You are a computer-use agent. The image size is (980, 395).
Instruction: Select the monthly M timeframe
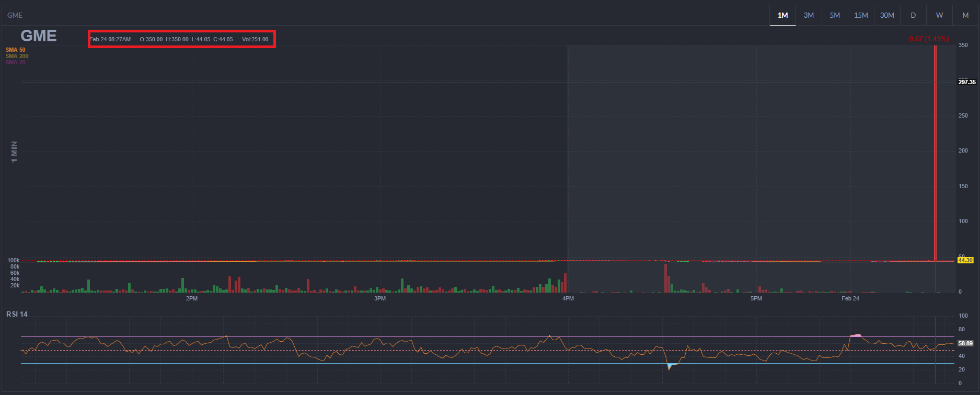pos(965,15)
